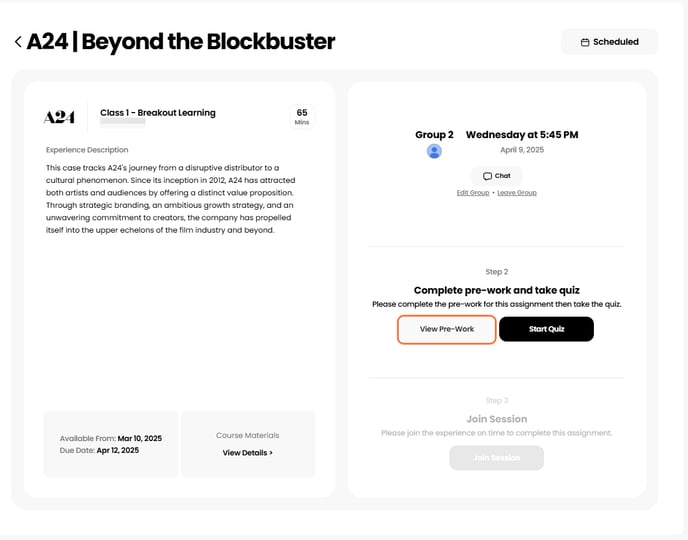This screenshot has height=540, width=688.
Task: Click the Edit Group link
Action: point(473,192)
